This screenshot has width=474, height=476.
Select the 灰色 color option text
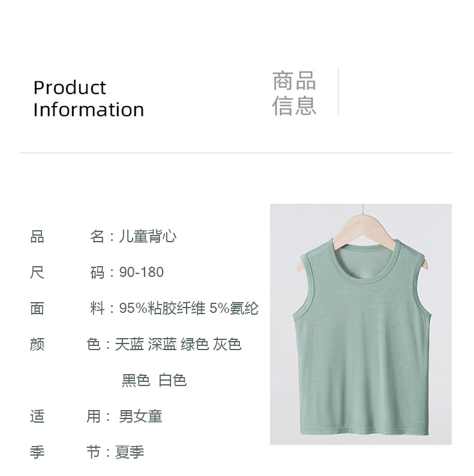227,344
